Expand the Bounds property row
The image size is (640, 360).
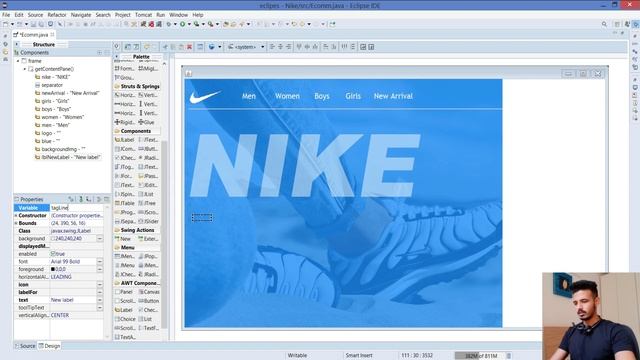pos(16,223)
